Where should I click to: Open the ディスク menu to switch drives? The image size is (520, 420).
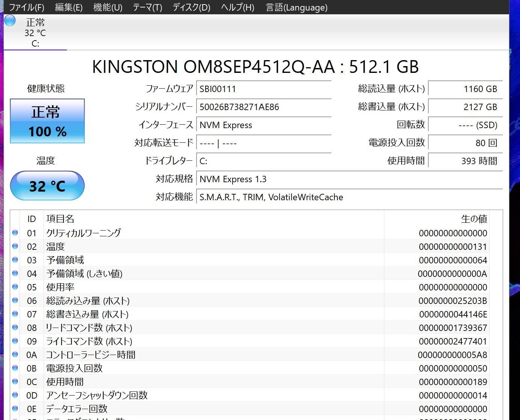coord(191,7)
